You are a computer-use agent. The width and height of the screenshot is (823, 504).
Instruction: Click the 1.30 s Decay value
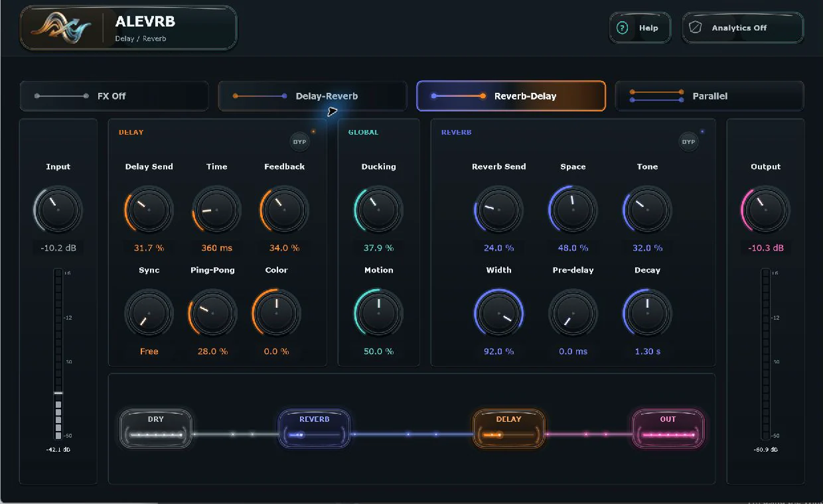647,351
